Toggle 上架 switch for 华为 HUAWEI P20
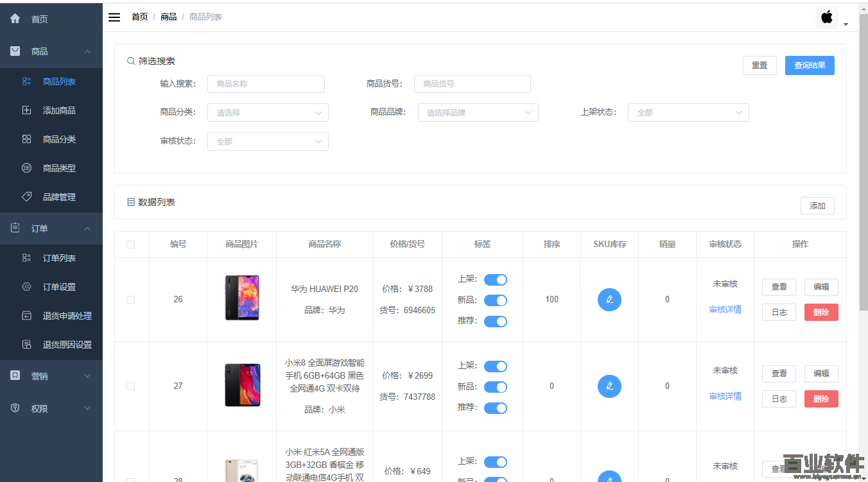Image resolution: width=868 pixels, height=482 pixels. coord(496,280)
